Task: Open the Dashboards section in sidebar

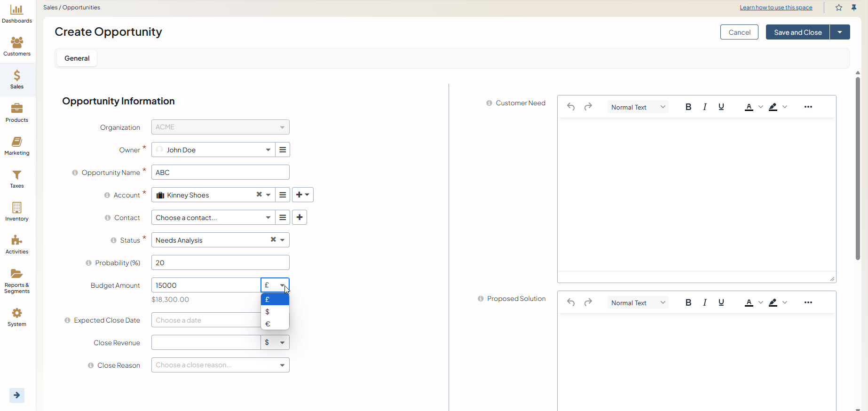Action: 17,14
